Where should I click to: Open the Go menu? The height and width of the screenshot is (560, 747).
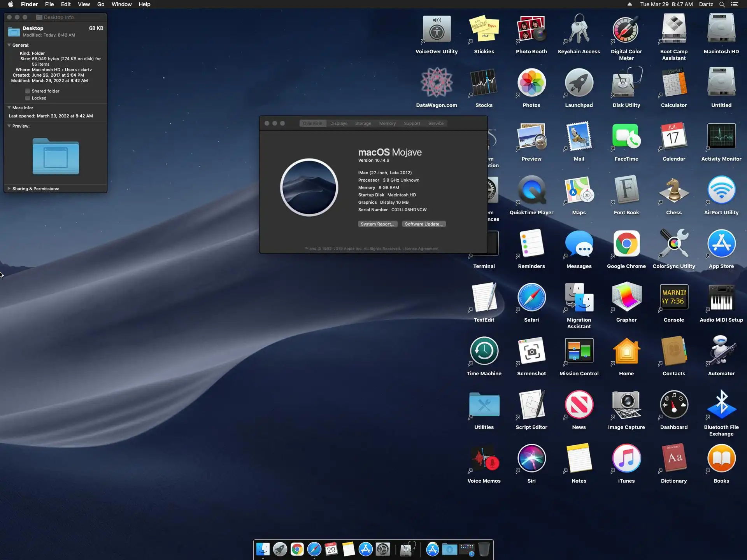(x=101, y=4)
